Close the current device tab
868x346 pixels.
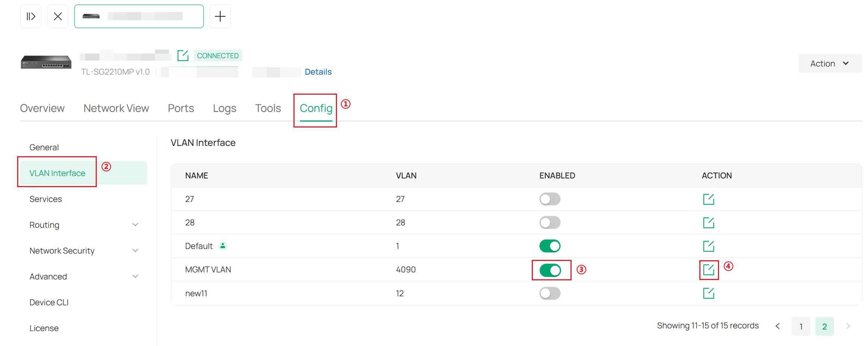[x=58, y=16]
